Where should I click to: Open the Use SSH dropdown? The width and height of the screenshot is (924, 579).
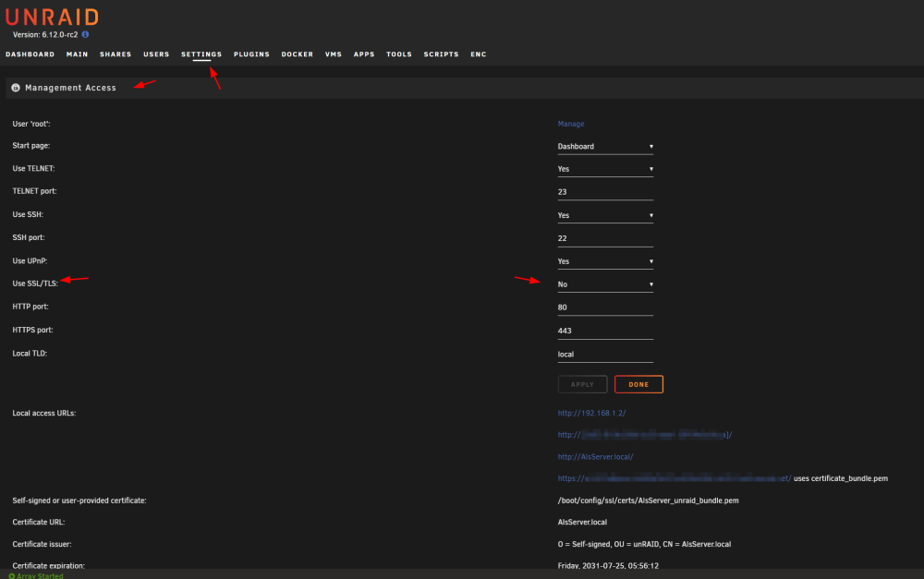coord(605,215)
